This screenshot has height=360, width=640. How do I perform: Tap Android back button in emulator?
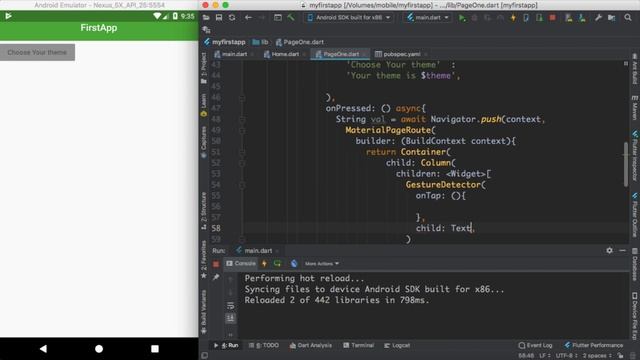[x=43, y=349]
